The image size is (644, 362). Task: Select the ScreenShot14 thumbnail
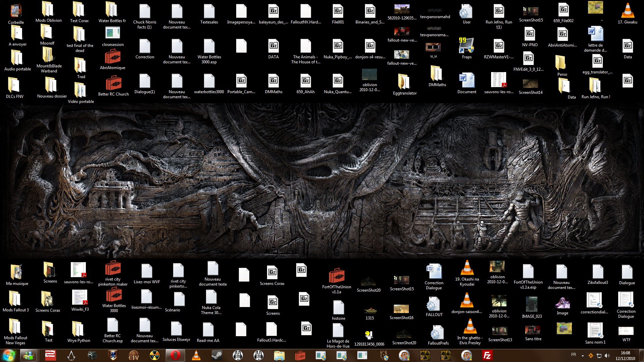pyautogui.click(x=530, y=86)
